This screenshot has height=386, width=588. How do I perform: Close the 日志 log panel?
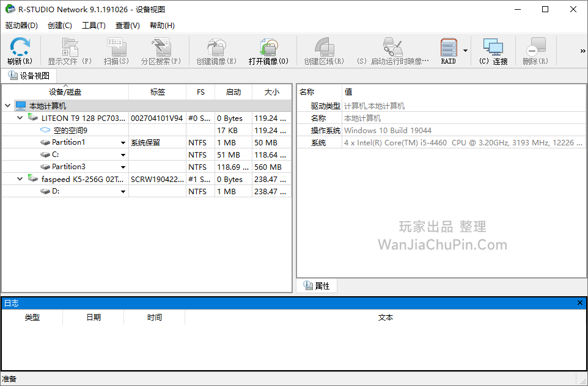coord(580,303)
